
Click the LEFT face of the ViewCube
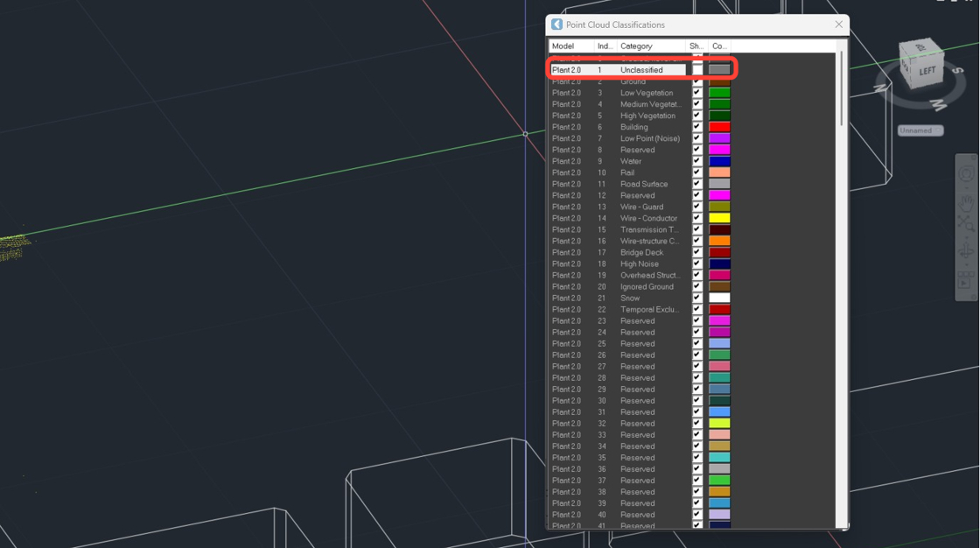pyautogui.click(x=927, y=71)
